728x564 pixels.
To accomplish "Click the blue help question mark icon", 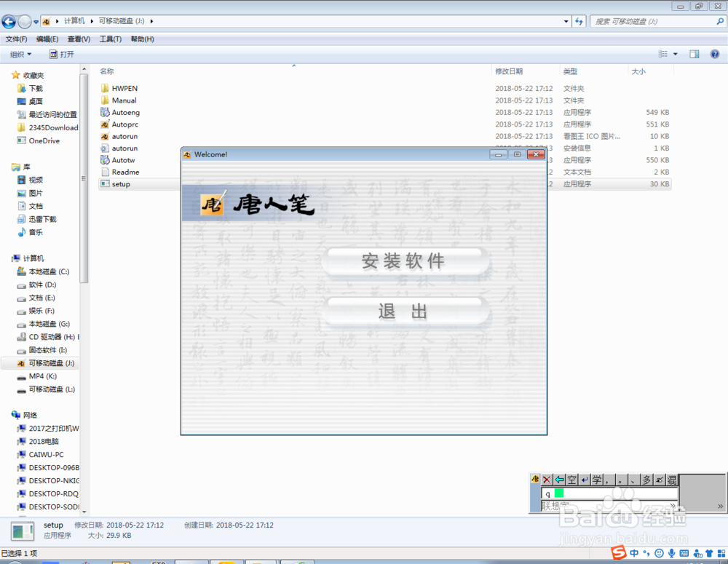I will click(715, 55).
